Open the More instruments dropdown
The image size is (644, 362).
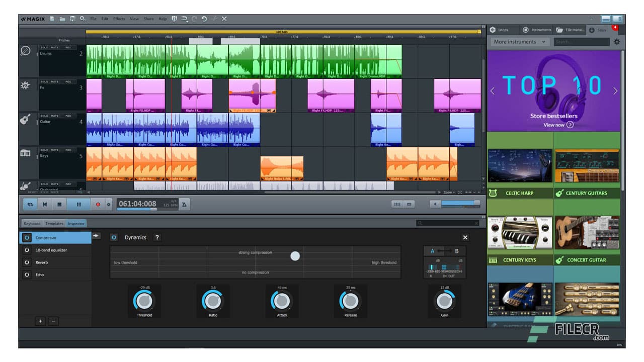tap(519, 42)
